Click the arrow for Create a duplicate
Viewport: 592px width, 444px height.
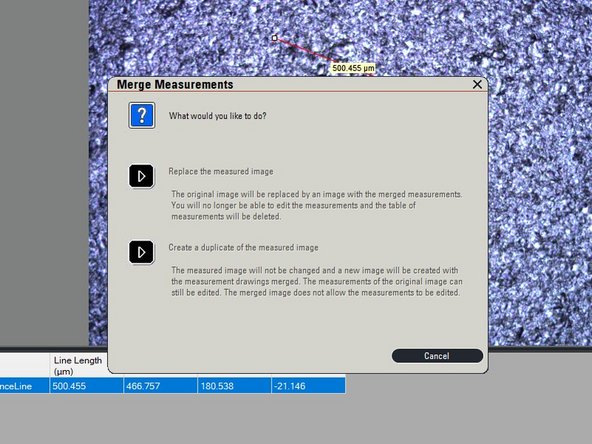(141, 252)
